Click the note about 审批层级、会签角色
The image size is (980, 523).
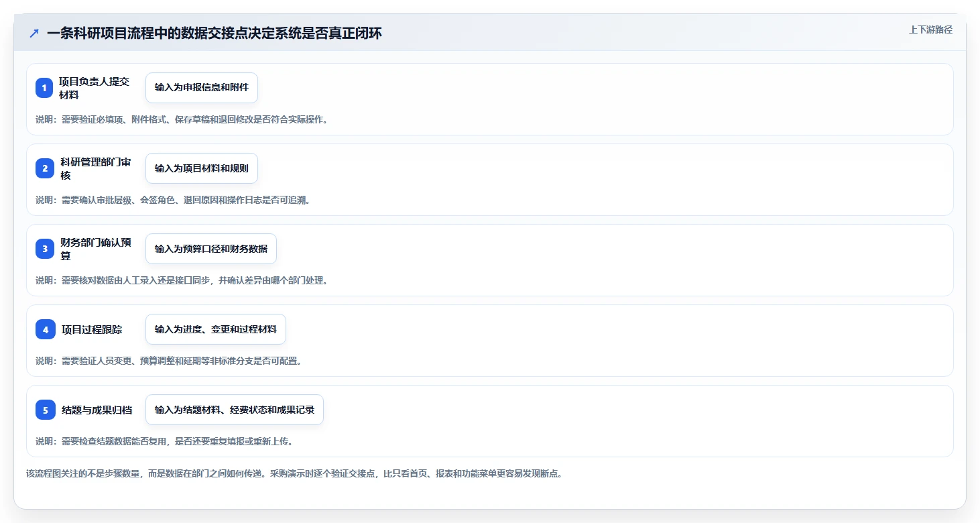tap(173, 200)
